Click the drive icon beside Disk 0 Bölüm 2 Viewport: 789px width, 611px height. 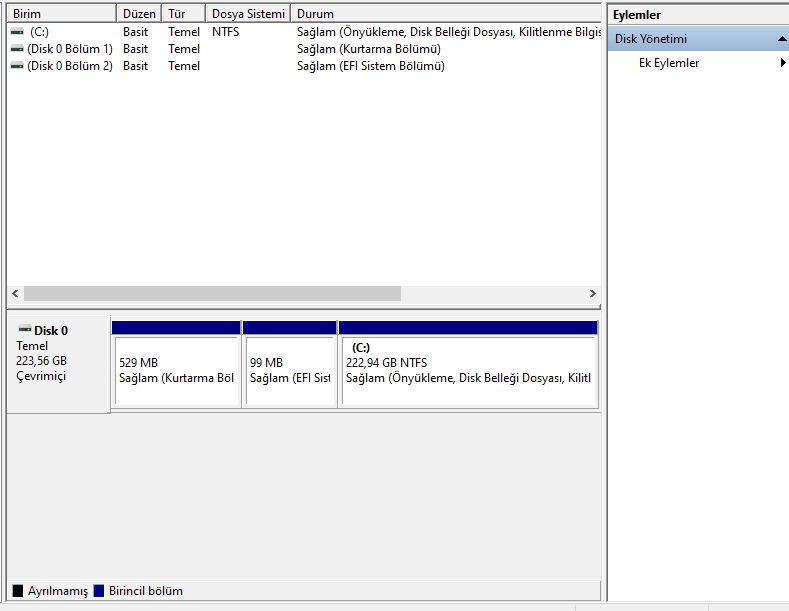[17, 66]
